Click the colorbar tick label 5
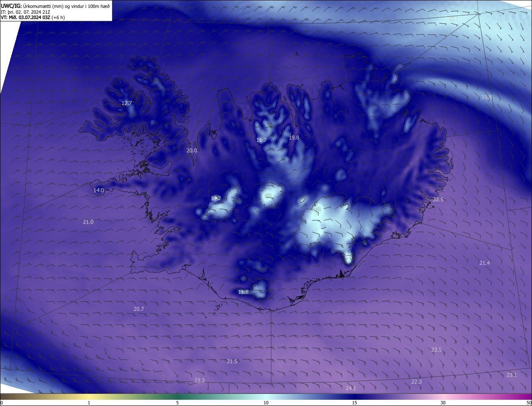Screen dimensions: 532x406 click(177, 403)
